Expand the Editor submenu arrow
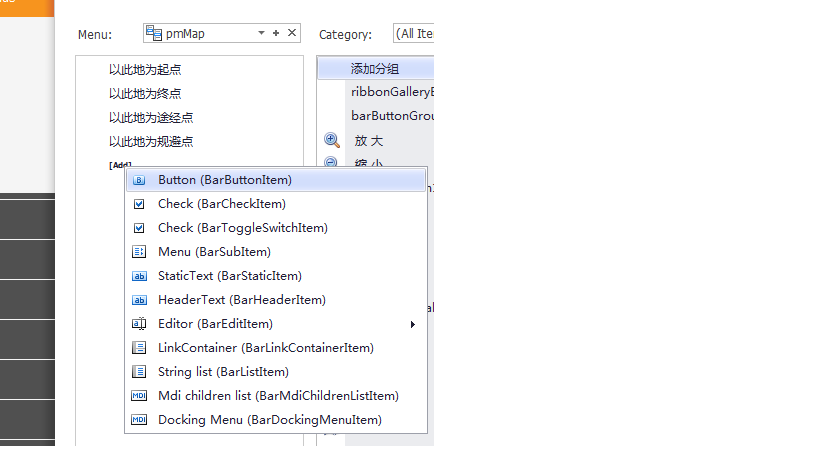The width and height of the screenshot is (825, 453). [x=413, y=325]
